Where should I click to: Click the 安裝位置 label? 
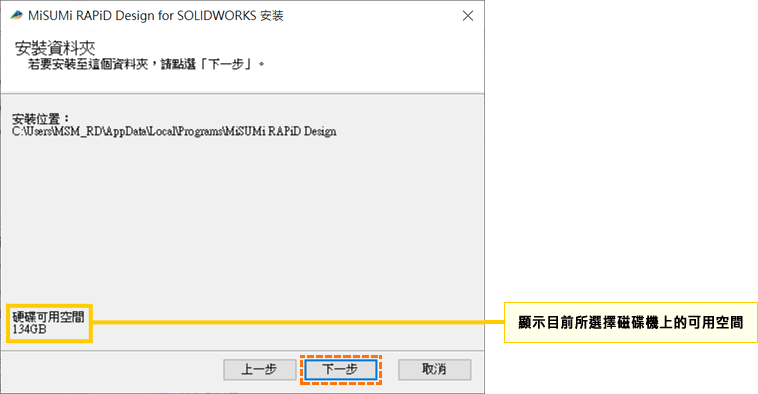click(x=41, y=118)
